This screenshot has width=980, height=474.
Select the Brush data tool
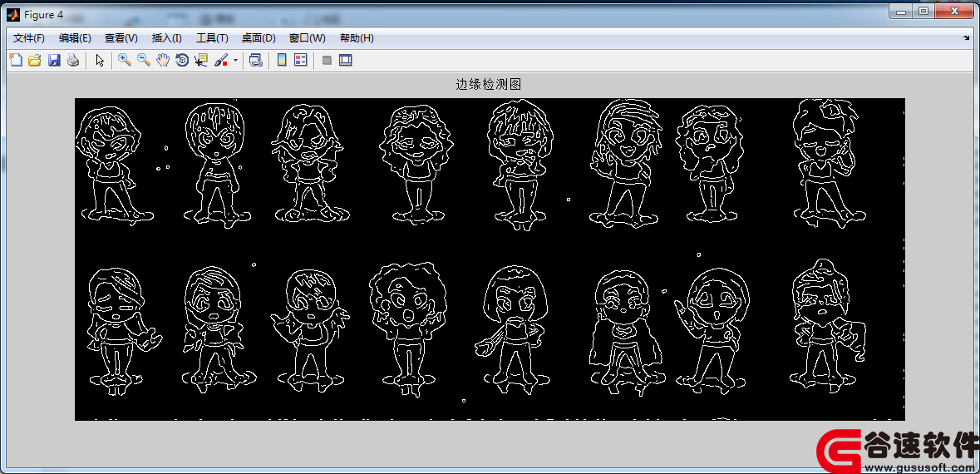(221, 60)
